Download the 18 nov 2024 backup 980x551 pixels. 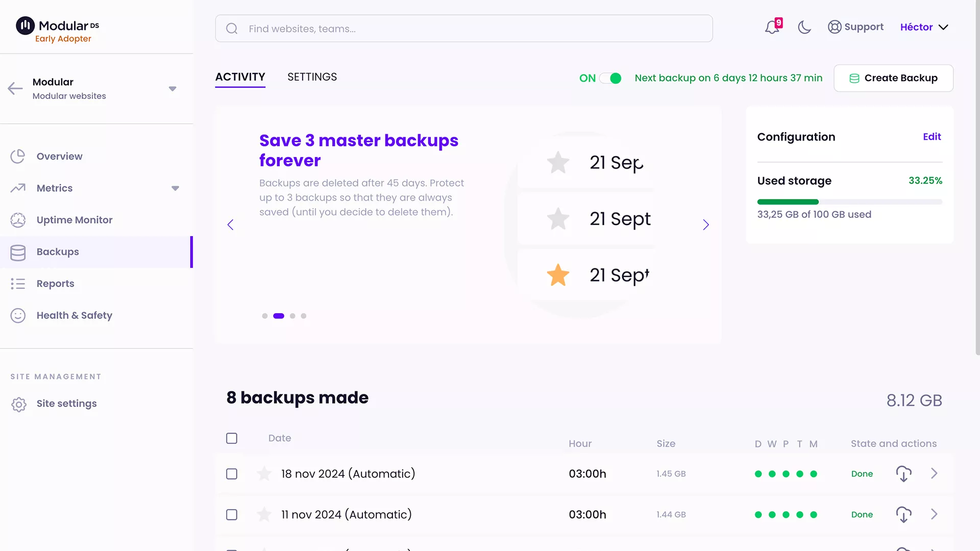(903, 473)
